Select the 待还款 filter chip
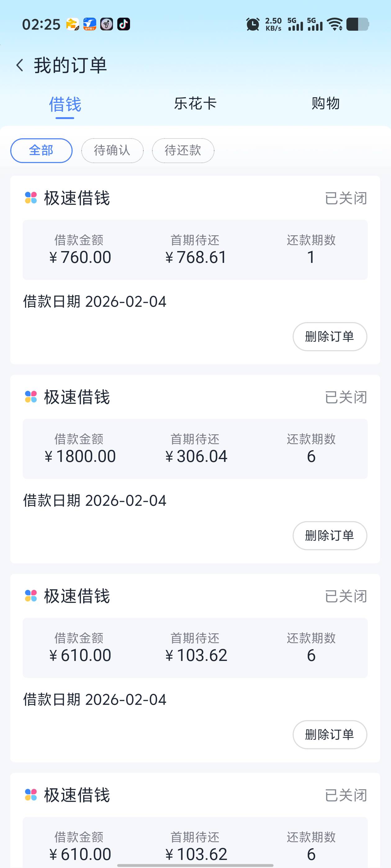Viewport: 391px width, 868px height. pos(183,150)
